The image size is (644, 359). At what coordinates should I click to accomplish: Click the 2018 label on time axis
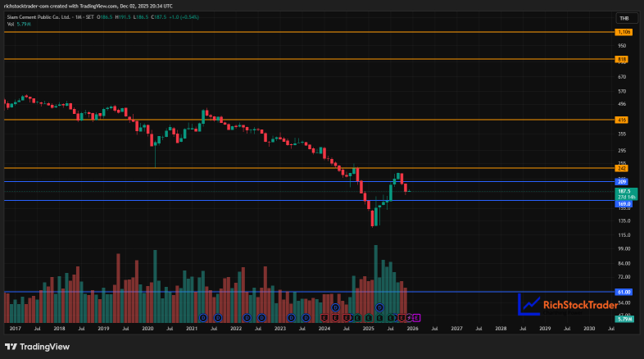pyautogui.click(x=59, y=329)
